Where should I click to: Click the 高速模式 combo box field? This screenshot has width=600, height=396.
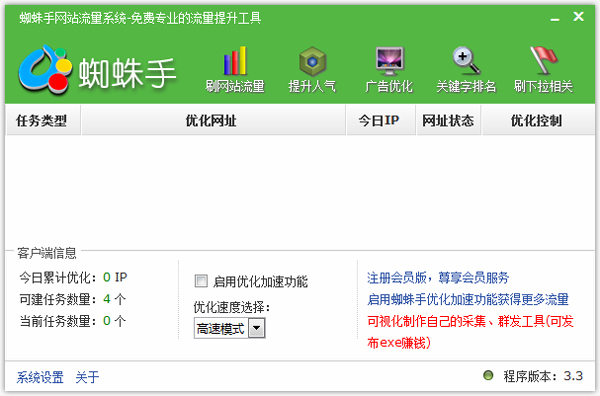[x=230, y=328]
